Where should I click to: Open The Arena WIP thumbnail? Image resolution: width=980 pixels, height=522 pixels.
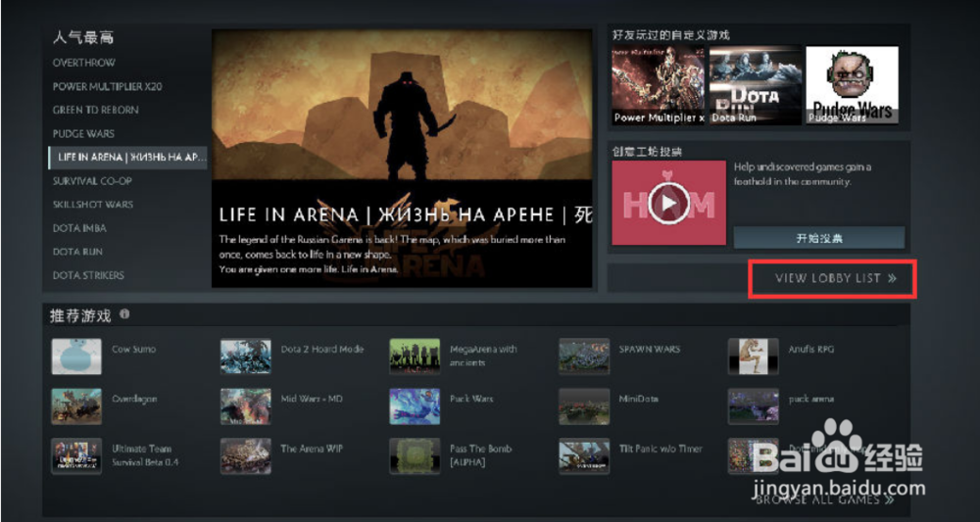(x=246, y=456)
